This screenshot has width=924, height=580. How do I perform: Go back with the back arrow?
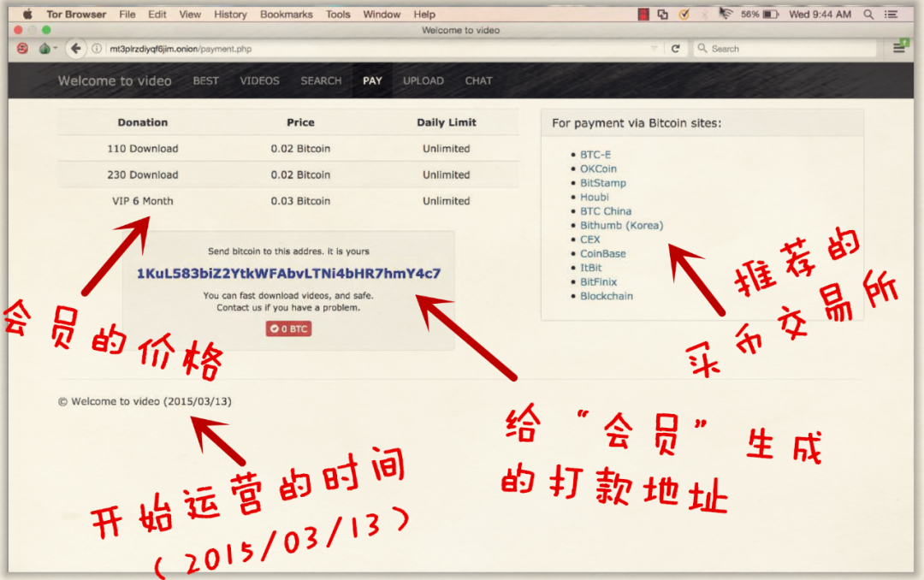pyautogui.click(x=75, y=48)
